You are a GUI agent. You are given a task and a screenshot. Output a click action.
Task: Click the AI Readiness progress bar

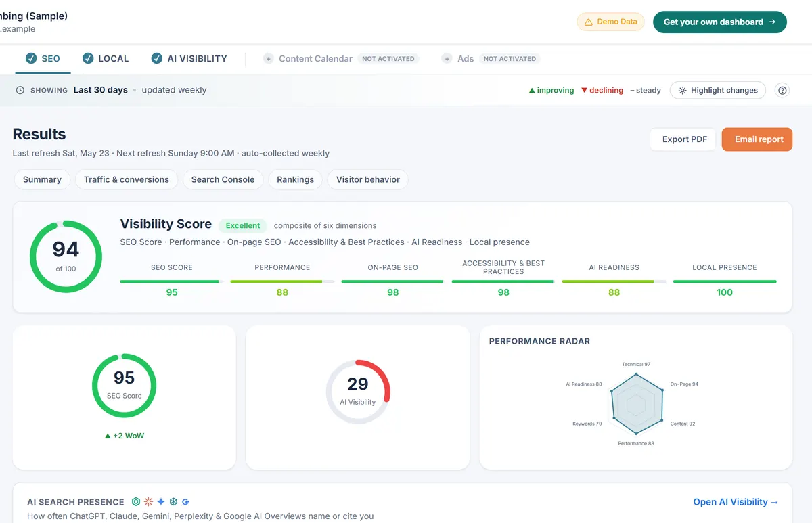(614, 281)
